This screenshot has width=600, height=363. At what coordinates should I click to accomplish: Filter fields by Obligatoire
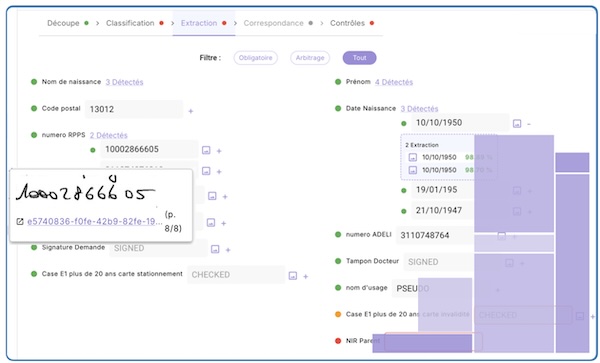coord(256,58)
